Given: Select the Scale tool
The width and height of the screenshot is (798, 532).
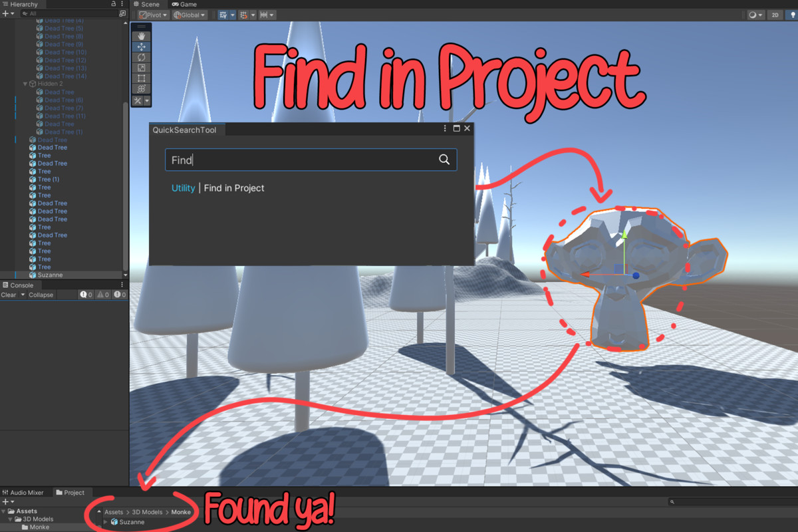Looking at the screenshot, I should coord(141,68).
